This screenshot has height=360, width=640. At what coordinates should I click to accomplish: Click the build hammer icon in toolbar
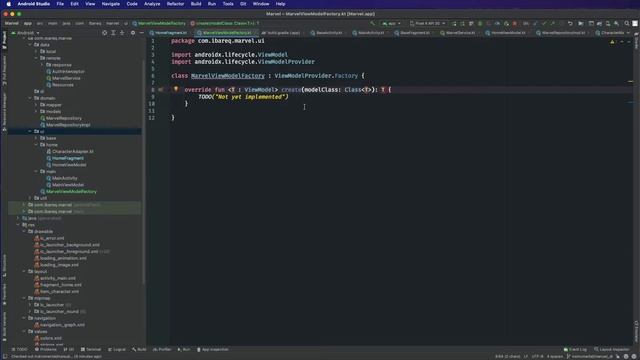pos(372,23)
